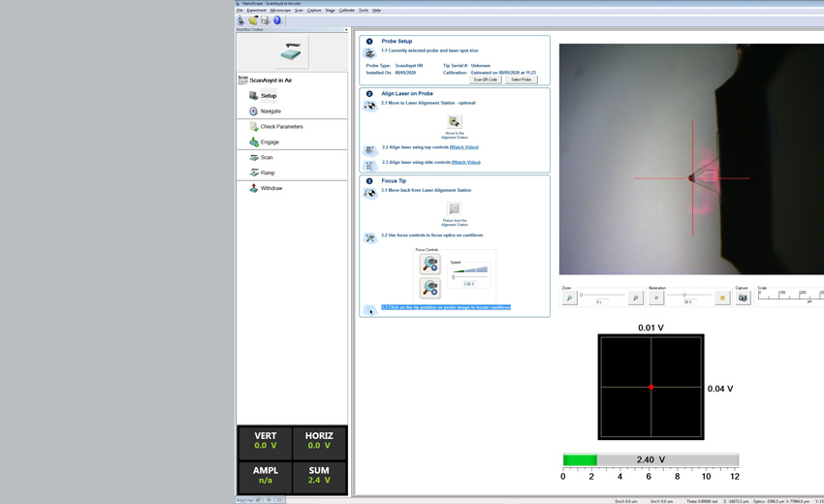This screenshot has width=824, height=504.
Task: Open the Capture menu
Action: [314, 11]
